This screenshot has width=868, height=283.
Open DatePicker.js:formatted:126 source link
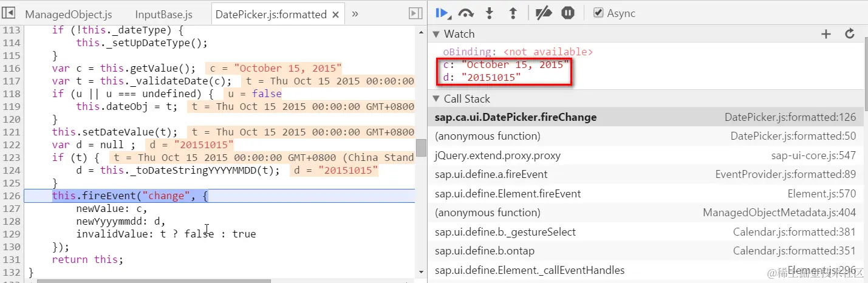click(790, 117)
